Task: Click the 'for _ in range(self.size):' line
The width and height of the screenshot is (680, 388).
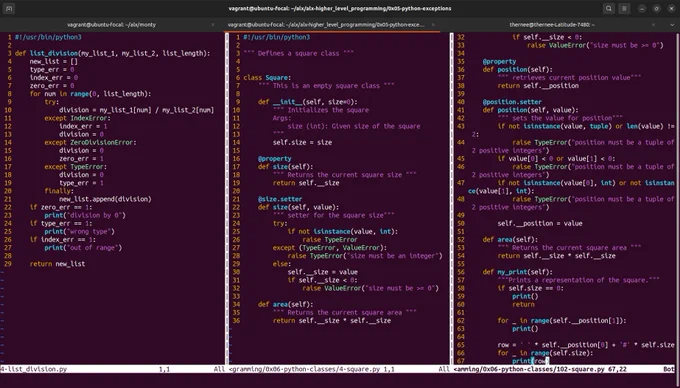Action: [x=546, y=353]
